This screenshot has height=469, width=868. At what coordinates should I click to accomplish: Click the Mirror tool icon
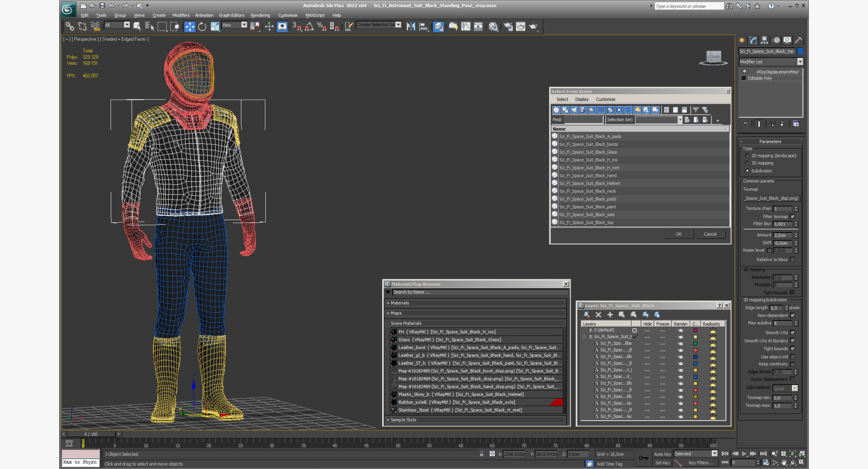pos(411,26)
